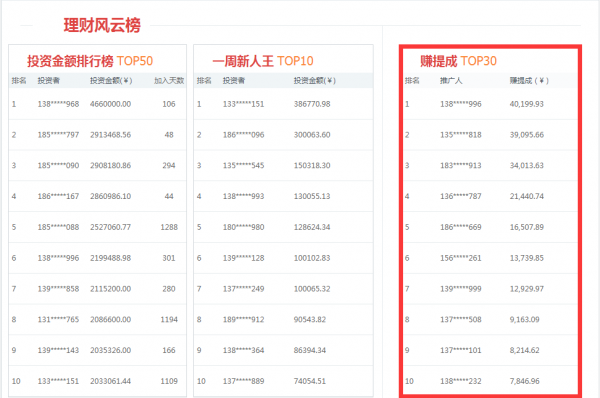Click promoter 156*****261
Image resolution: width=600 pixels, height=398 pixels.
click(461, 258)
